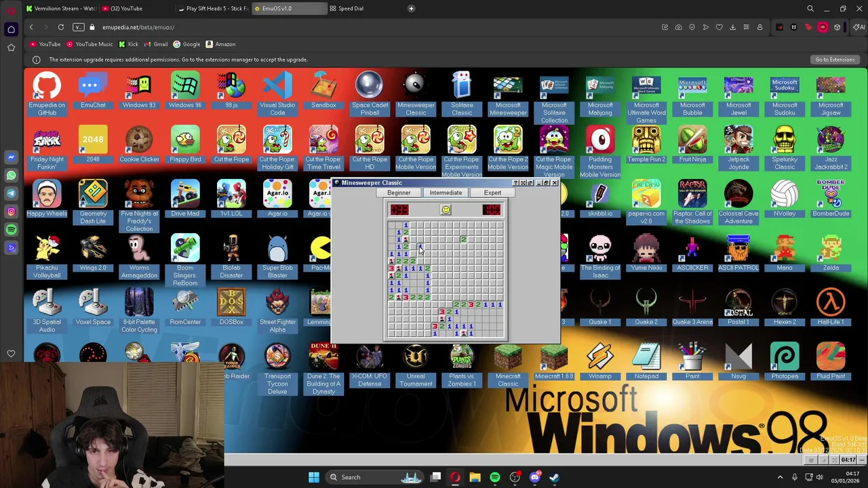Open the Gmail bookmark
This screenshot has height=488, width=868.
[x=156, y=44]
